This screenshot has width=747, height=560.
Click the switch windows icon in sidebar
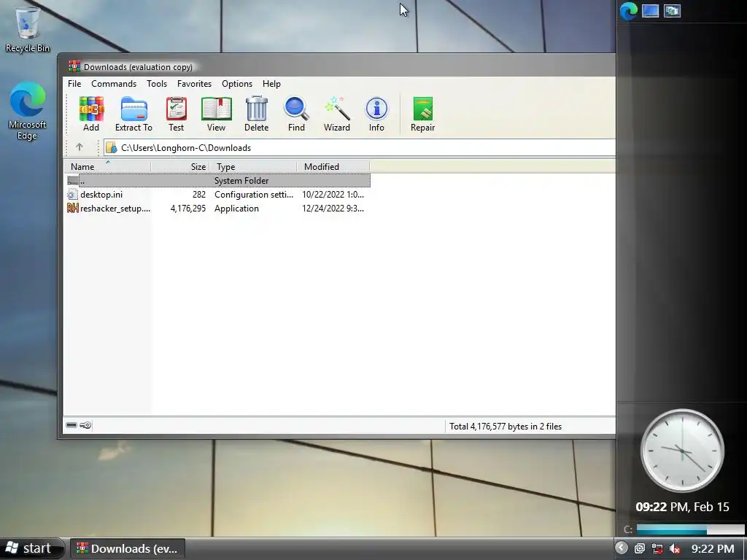(x=672, y=11)
